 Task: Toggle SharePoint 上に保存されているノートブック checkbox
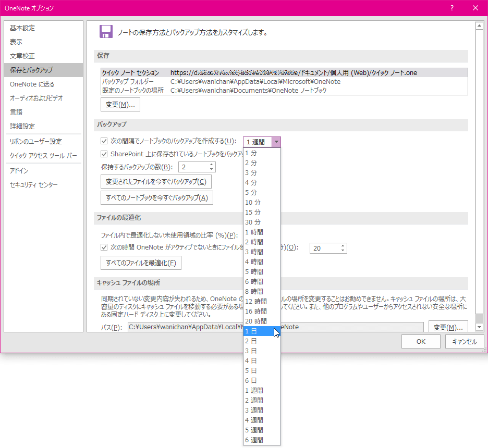tap(104, 154)
